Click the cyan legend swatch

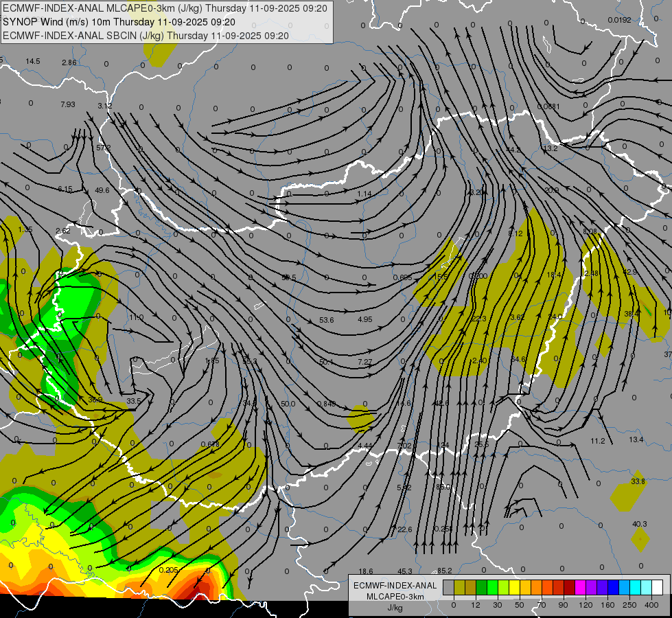pyautogui.click(x=636, y=588)
